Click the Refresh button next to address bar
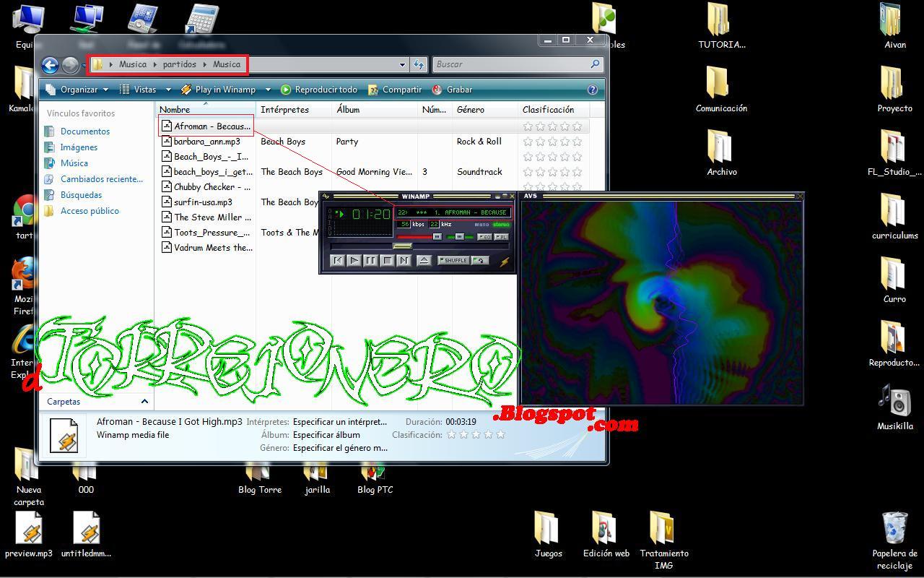 pos(419,64)
